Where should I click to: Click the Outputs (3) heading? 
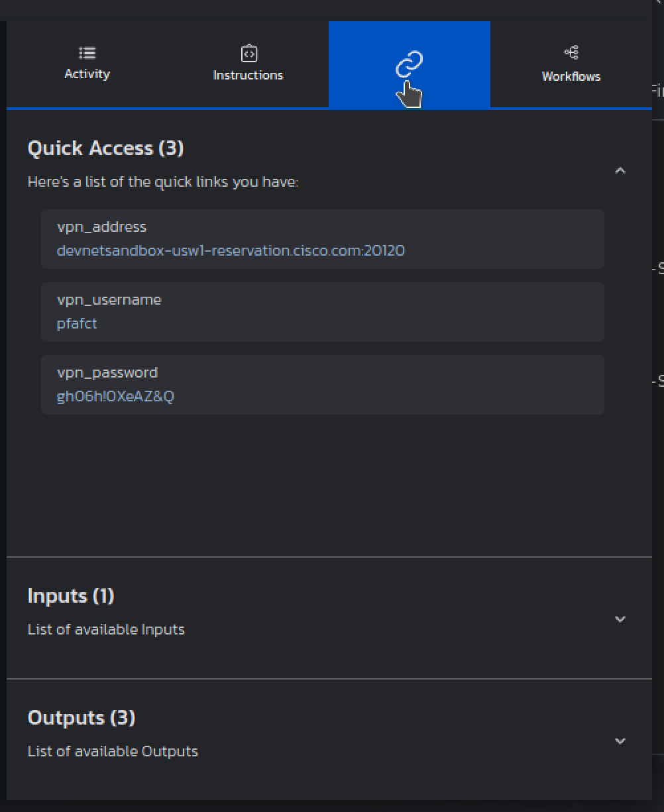coord(82,718)
